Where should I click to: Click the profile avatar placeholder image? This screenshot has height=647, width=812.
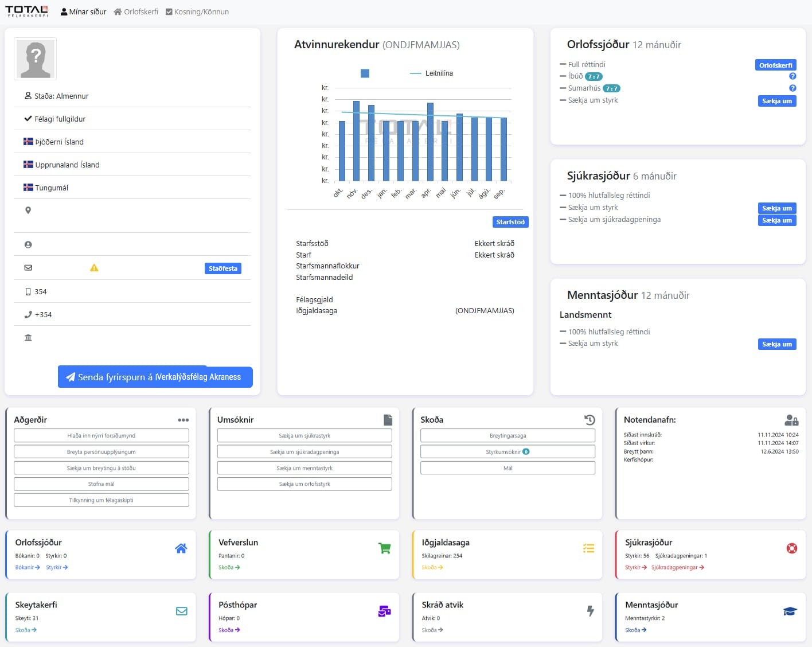click(35, 59)
